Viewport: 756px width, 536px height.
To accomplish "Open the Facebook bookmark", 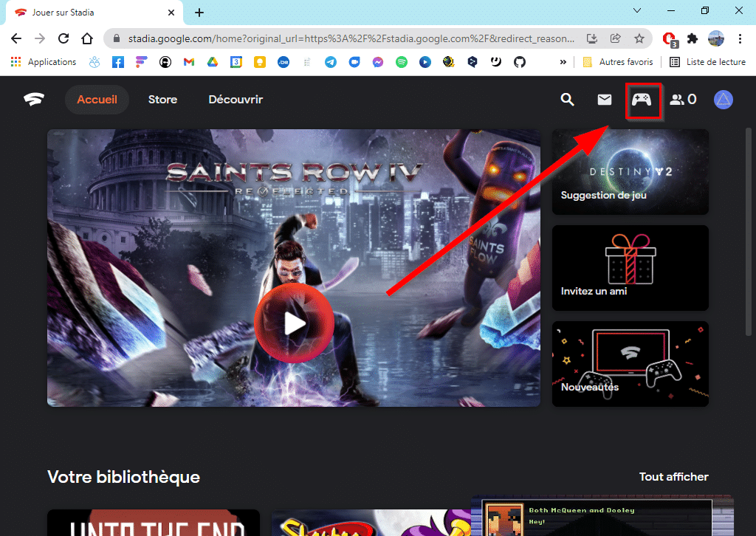I will [x=118, y=62].
